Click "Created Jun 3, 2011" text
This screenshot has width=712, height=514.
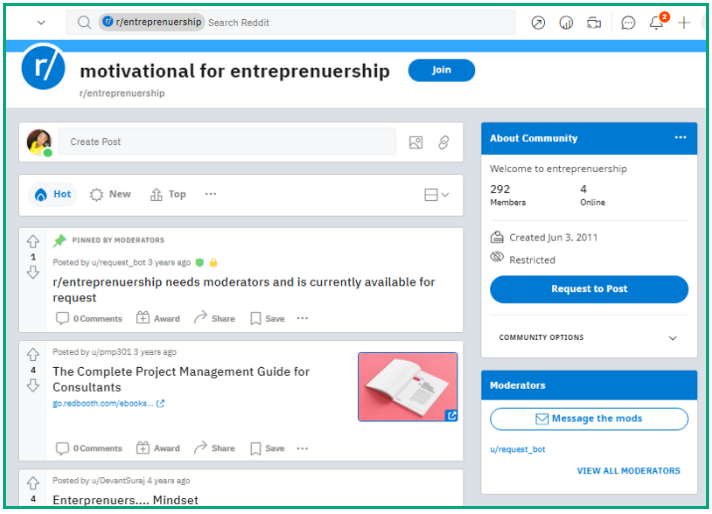click(x=553, y=237)
